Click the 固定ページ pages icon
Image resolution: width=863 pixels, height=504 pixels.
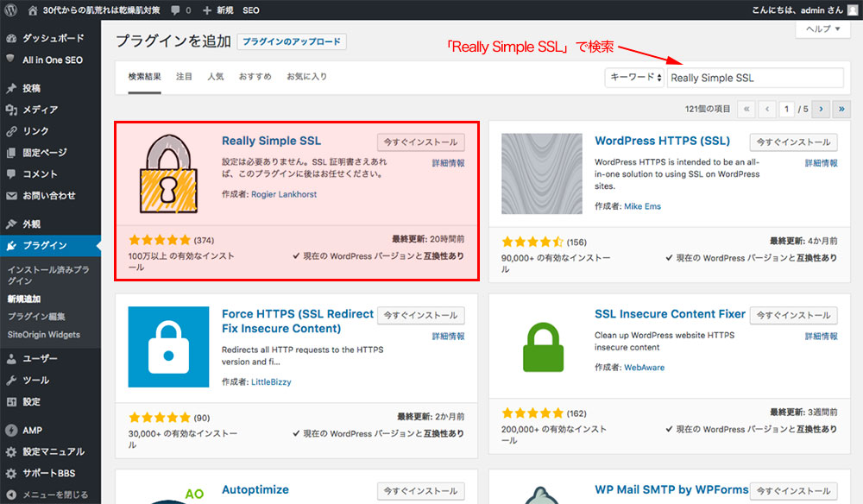click(x=11, y=153)
